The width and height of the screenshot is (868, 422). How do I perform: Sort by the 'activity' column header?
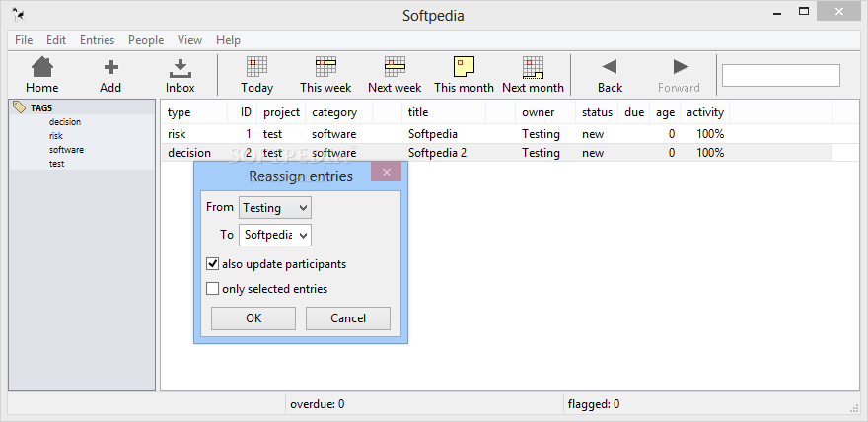(704, 112)
